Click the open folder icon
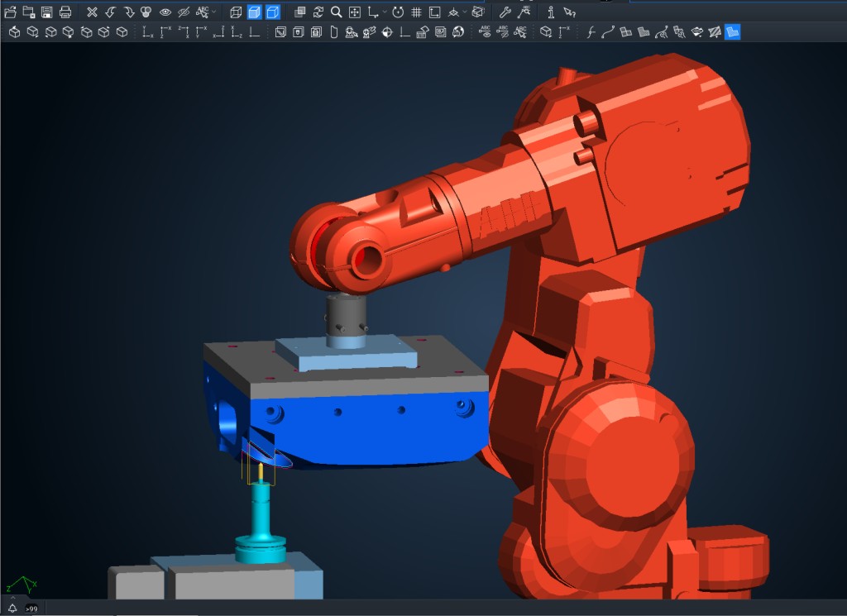The width and height of the screenshot is (847, 616). (10, 12)
